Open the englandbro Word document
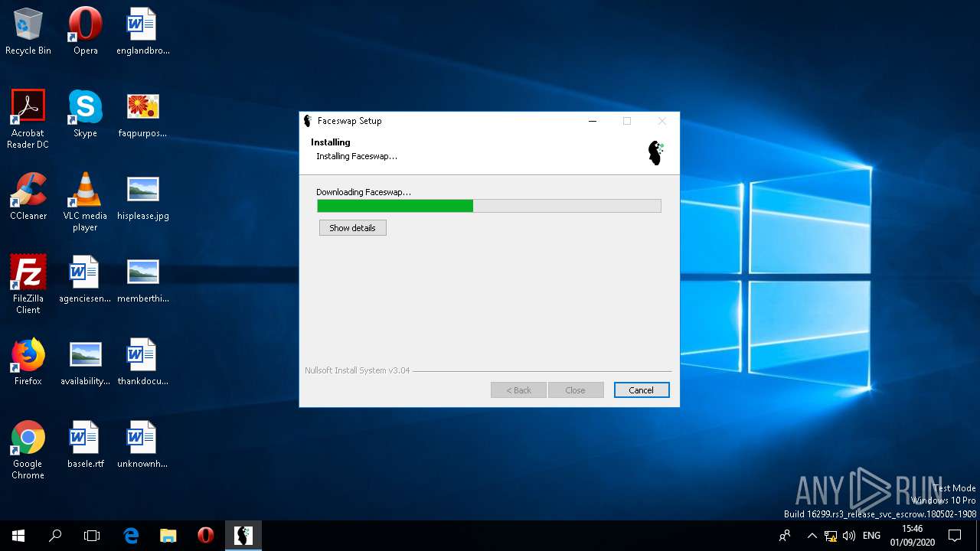Screen dimensions: 980x551 142,31
